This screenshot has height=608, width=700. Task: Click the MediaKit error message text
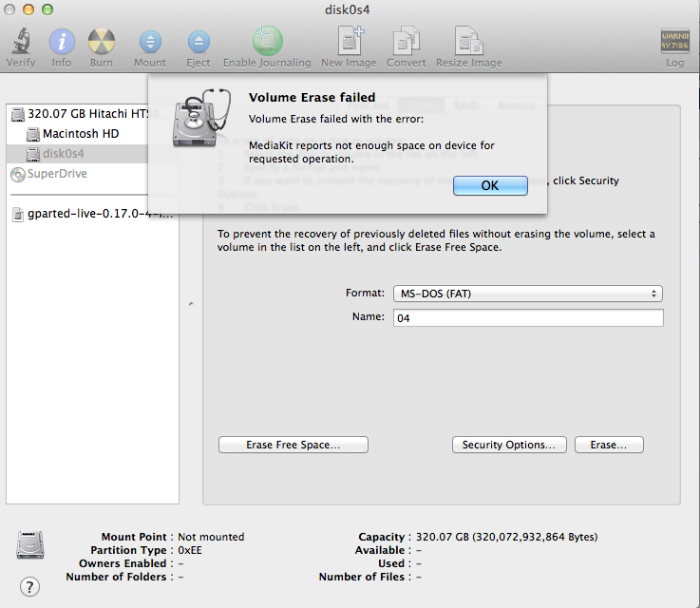(x=371, y=152)
